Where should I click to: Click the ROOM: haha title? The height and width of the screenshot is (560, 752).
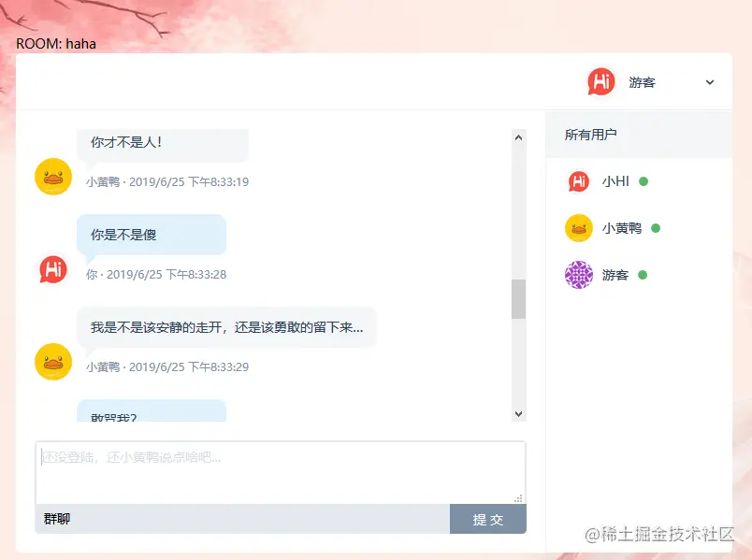[x=56, y=44]
